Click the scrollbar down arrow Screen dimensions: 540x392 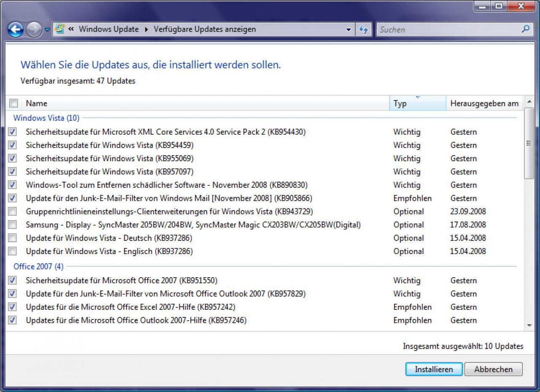coord(529,325)
